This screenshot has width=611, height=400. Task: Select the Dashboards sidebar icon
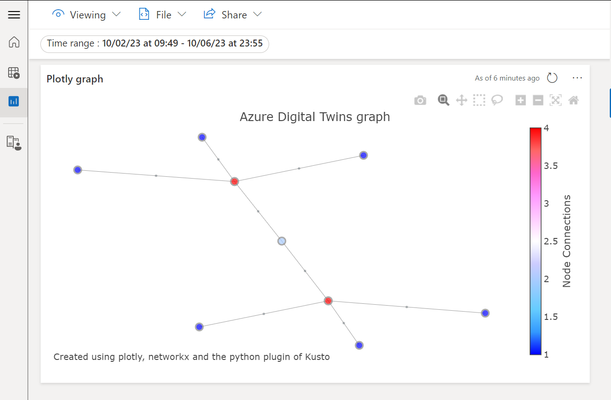tap(14, 102)
